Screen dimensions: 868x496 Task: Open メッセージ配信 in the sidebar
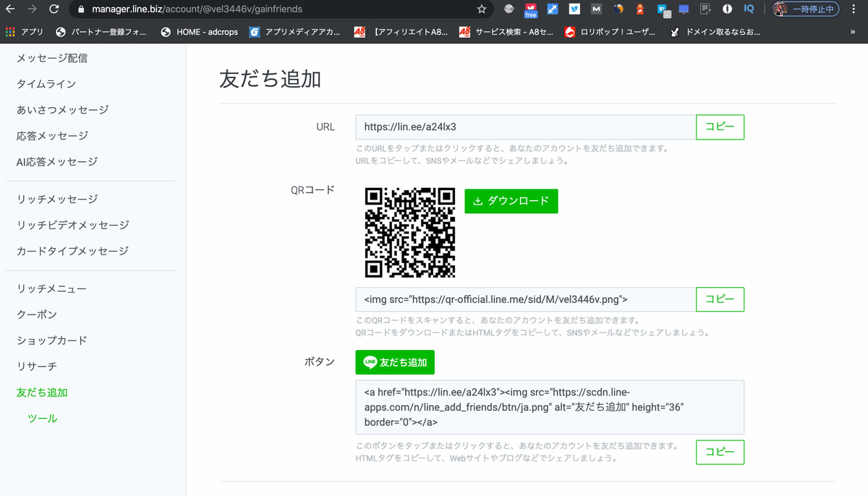pyautogui.click(x=52, y=58)
